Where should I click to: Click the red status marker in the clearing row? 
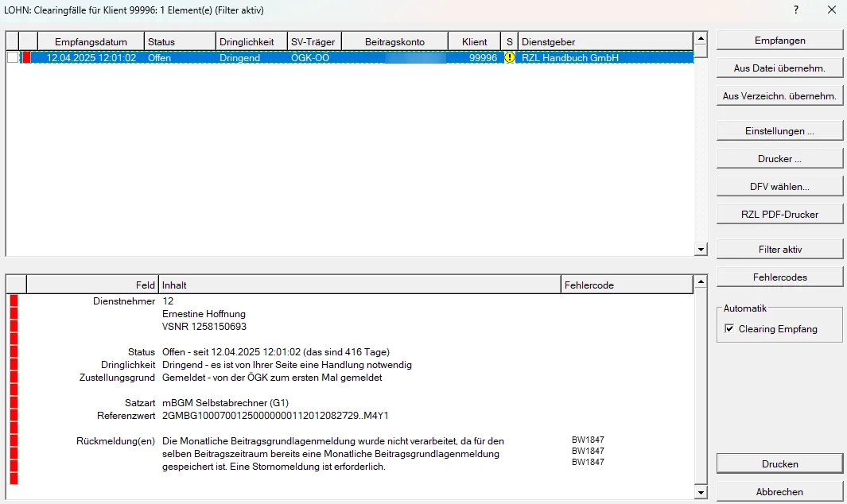(26, 57)
